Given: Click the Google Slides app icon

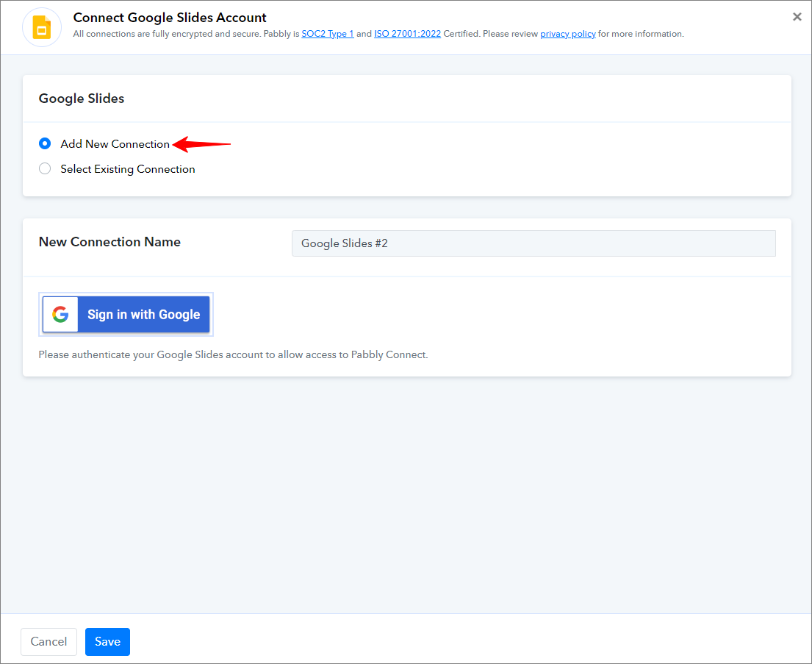Looking at the screenshot, I should click(x=42, y=27).
